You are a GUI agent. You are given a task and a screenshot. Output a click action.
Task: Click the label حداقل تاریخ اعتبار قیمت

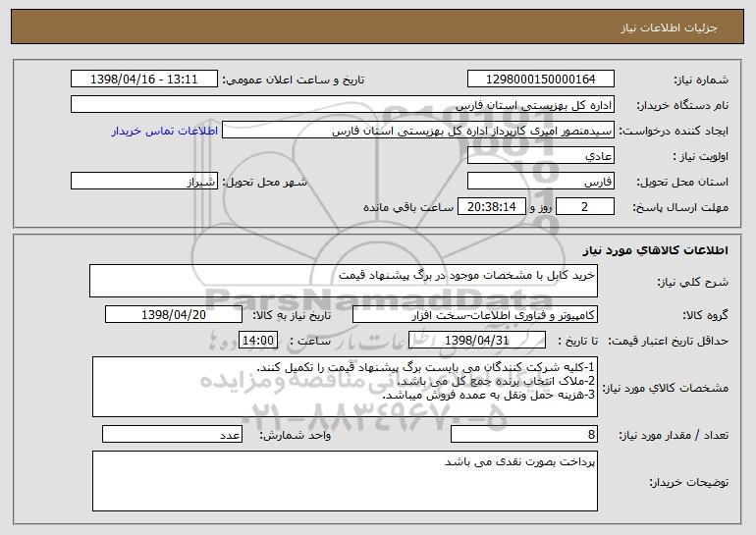[669, 341]
